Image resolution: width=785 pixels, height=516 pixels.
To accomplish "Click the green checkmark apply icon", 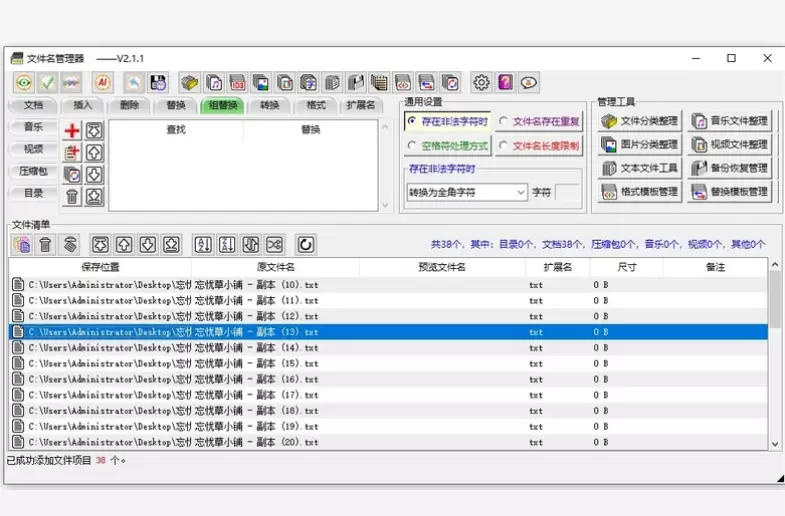I will 48,83.
